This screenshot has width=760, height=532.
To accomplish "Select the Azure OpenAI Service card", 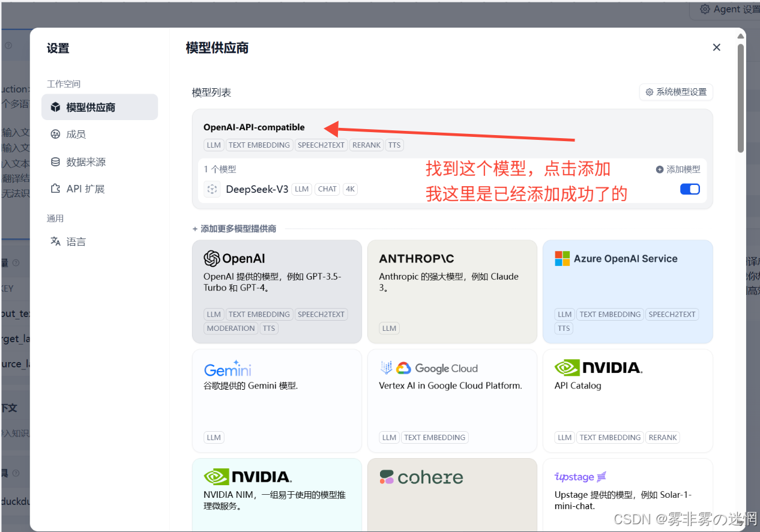I will (628, 292).
